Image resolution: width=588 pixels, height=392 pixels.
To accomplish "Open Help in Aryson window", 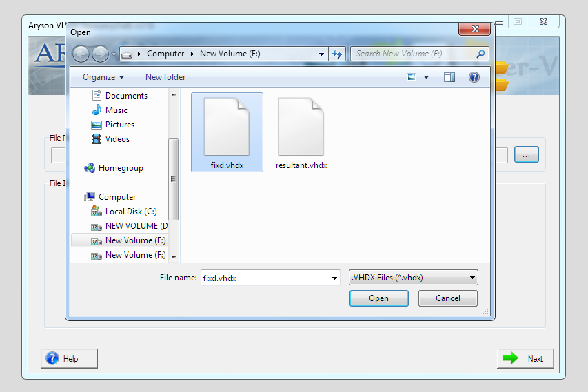I will tap(69, 359).
